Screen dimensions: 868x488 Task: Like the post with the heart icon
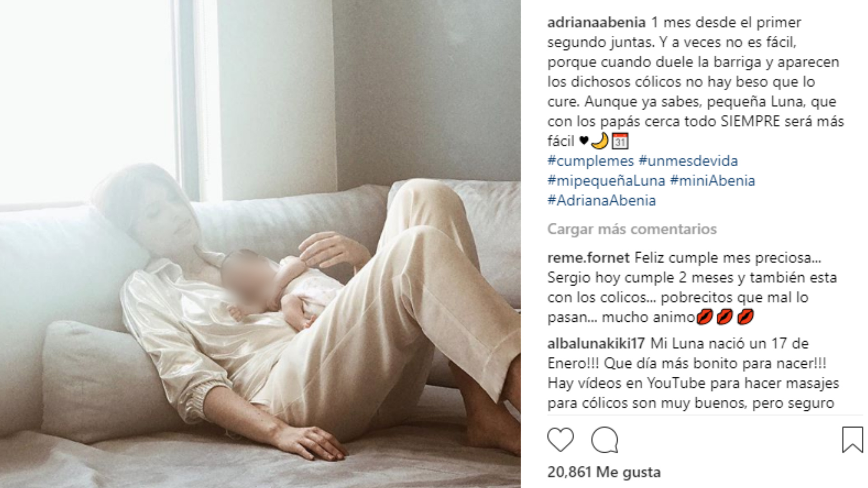[x=560, y=439]
